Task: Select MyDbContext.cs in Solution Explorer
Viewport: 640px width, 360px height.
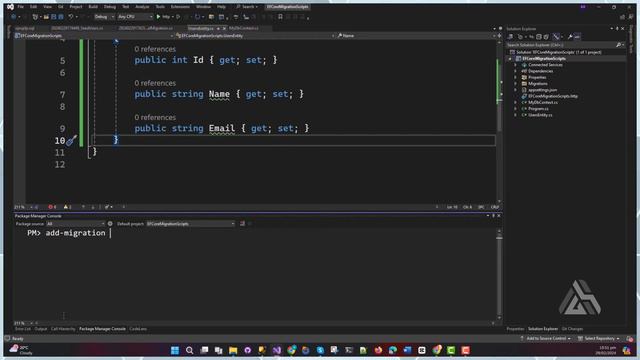Action: 543,102
